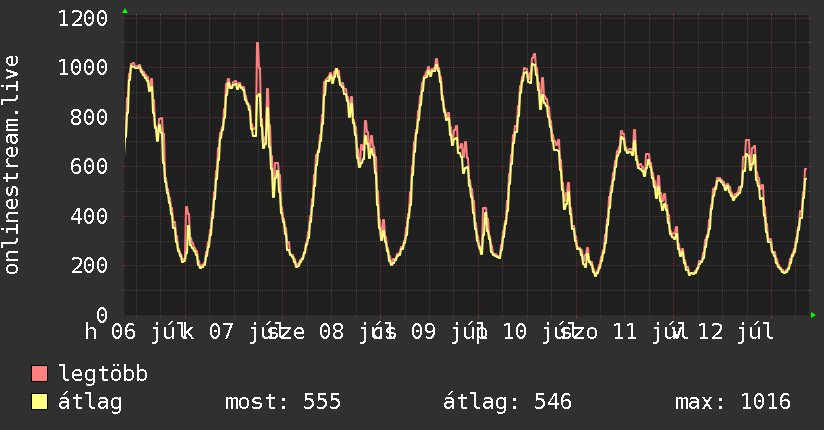Image resolution: width=824 pixels, height=430 pixels.
Task: Click the green arrow atop the y-axis
Action: coord(125,11)
